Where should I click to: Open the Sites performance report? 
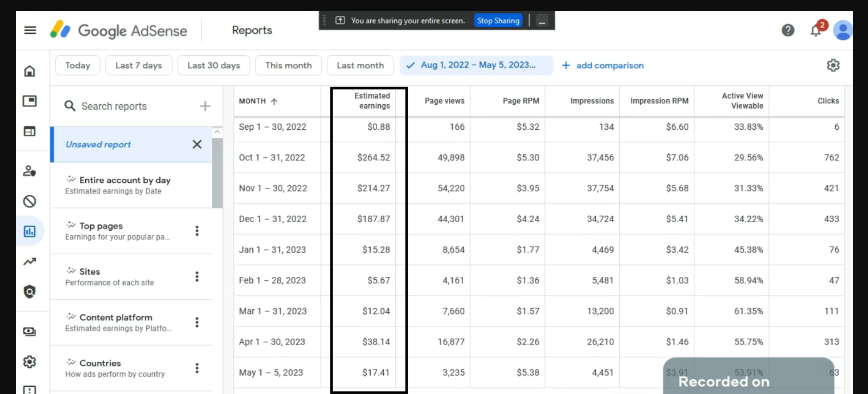(x=131, y=277)
